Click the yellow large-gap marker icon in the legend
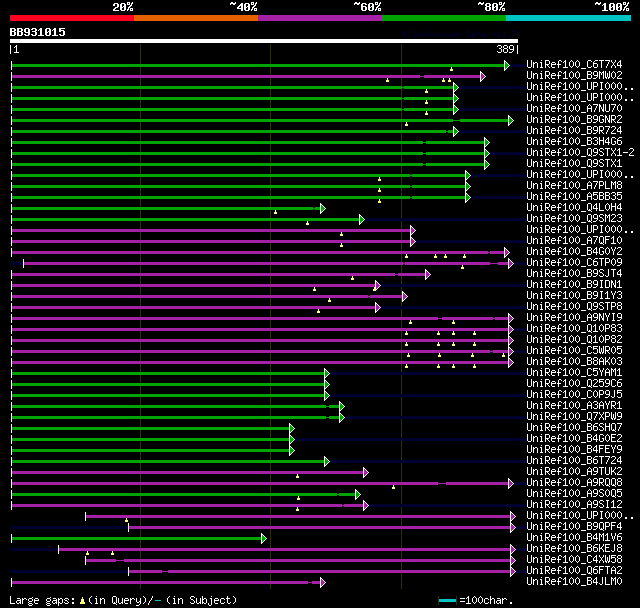This screenshot has width=640, height=608. coord(82,600)
